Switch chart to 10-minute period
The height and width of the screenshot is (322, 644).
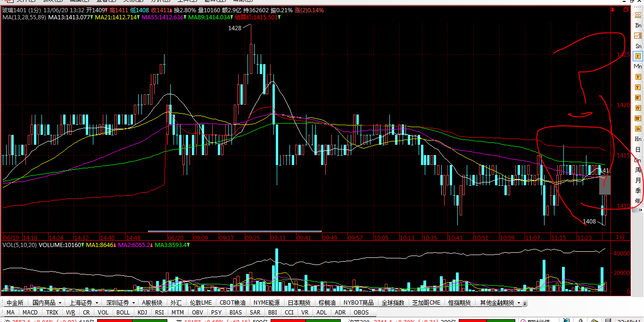(638, 98)
